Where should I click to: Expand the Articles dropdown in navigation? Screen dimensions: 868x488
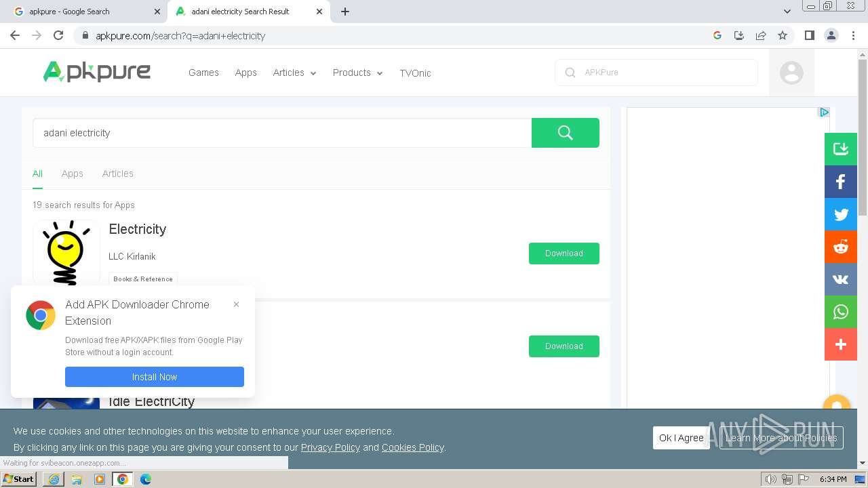294,73
